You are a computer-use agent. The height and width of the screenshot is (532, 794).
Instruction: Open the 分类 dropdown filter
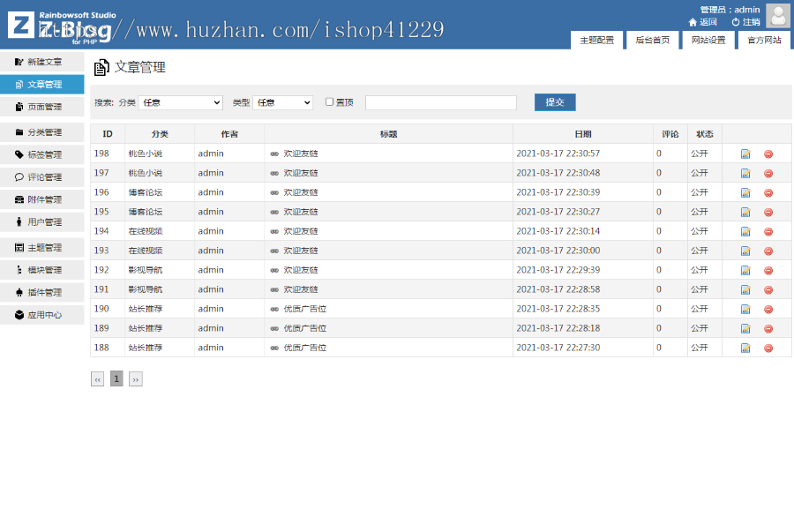[x=181, y=102]
